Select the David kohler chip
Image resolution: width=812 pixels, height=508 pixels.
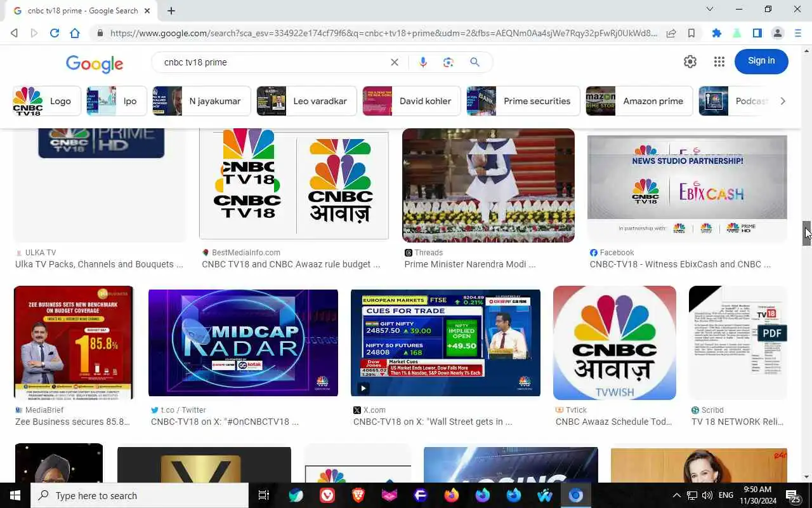point(412,101)
